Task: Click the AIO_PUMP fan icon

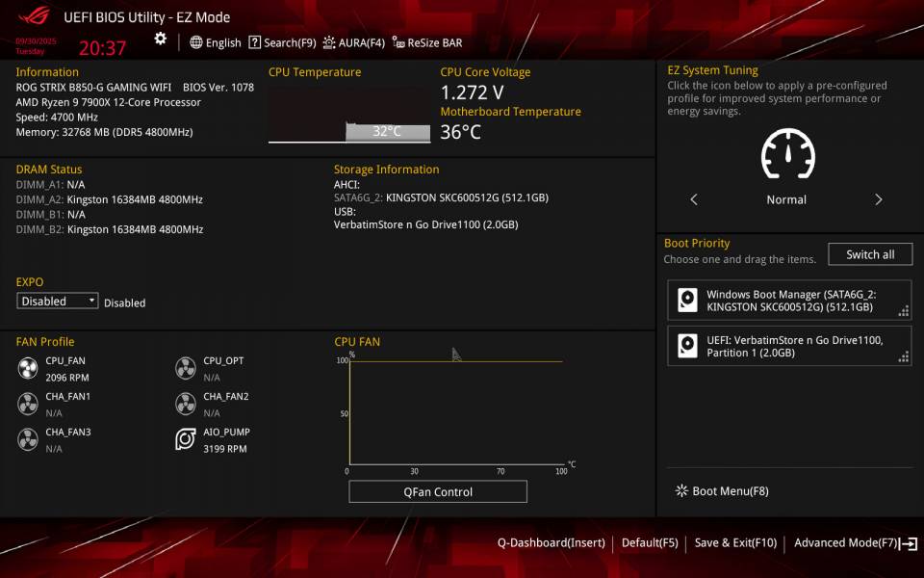Action: tap(185, 437)
